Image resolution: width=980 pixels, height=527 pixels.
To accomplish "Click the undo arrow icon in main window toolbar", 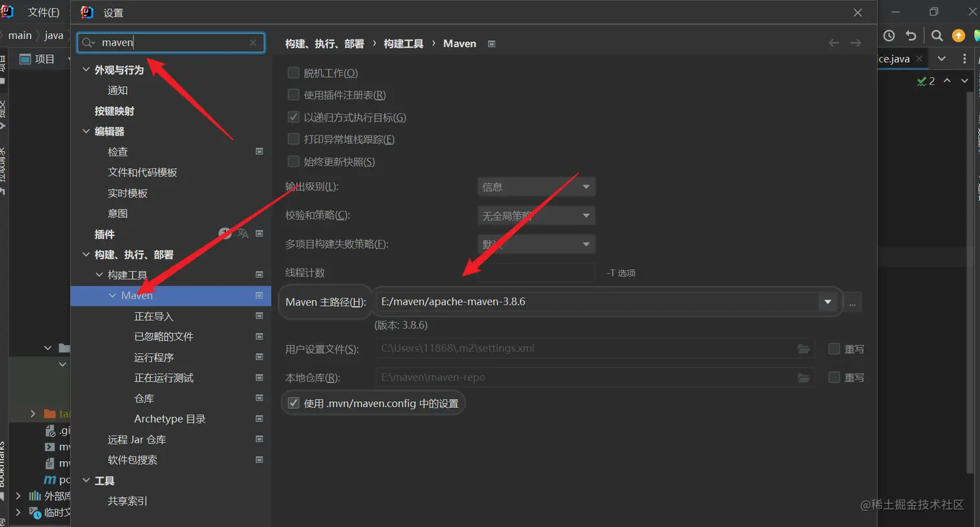I will coord(911,36).
